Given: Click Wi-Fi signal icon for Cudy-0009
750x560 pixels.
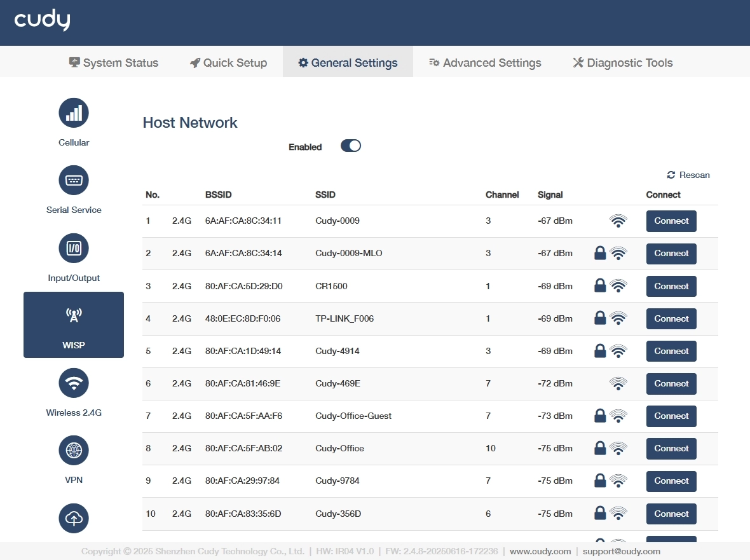Looking at the screenshot, I should (618, 221).
